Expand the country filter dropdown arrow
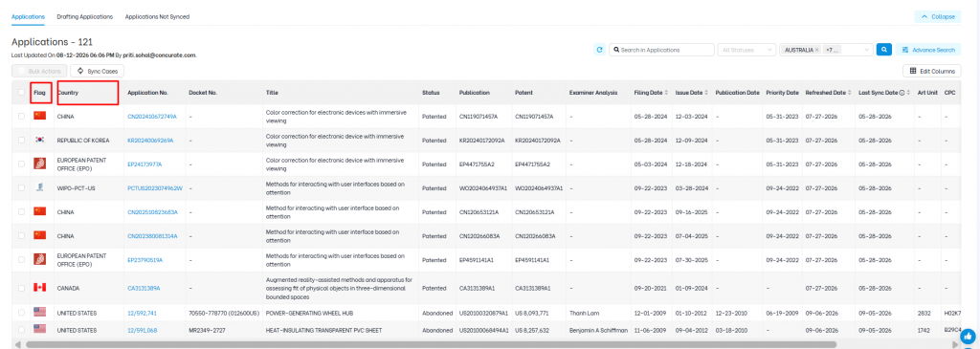 866,50
